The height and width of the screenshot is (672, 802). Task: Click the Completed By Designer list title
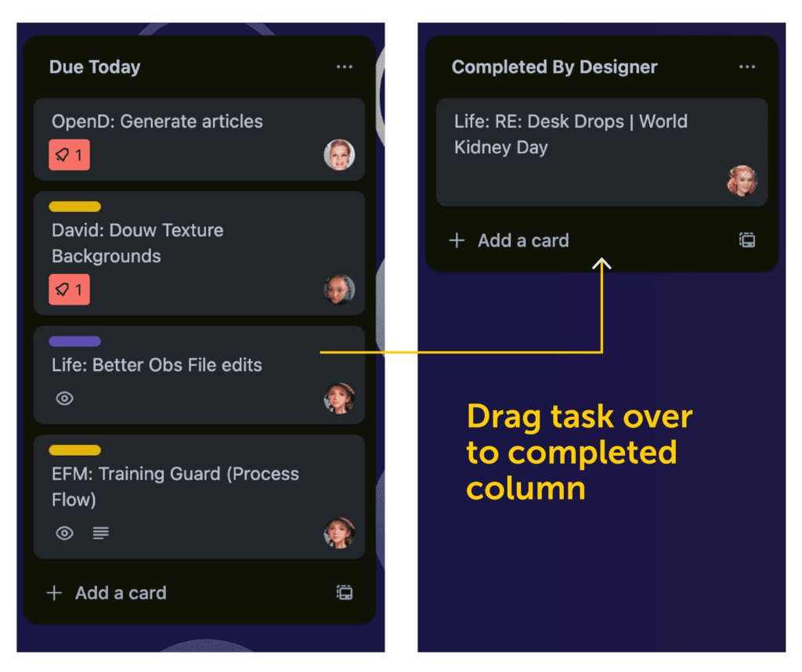point(555,67)
